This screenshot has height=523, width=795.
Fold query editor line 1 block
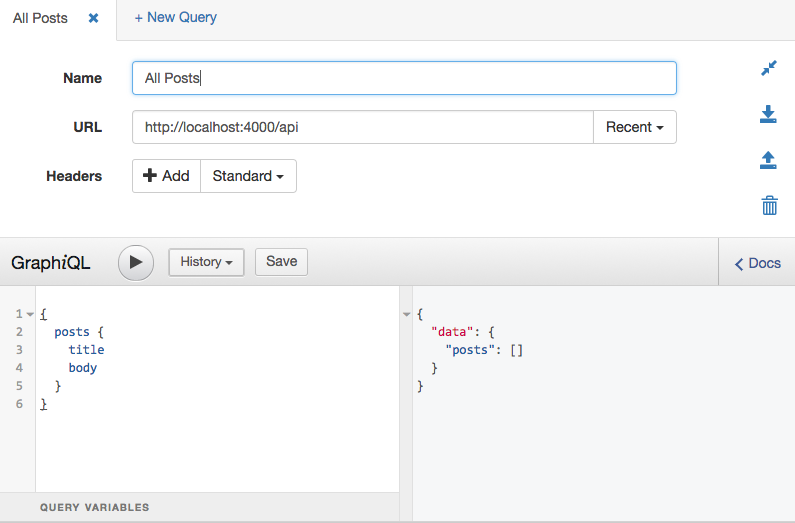pos(30,314)
